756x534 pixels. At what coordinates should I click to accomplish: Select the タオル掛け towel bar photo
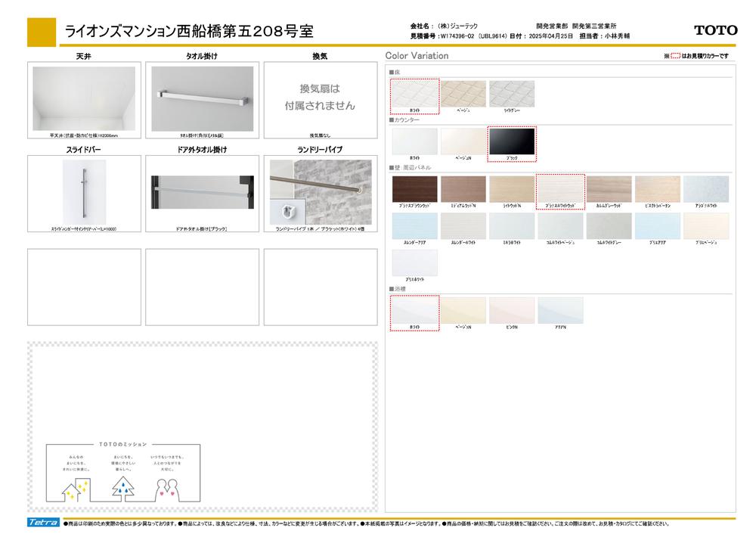pos(202,98)
